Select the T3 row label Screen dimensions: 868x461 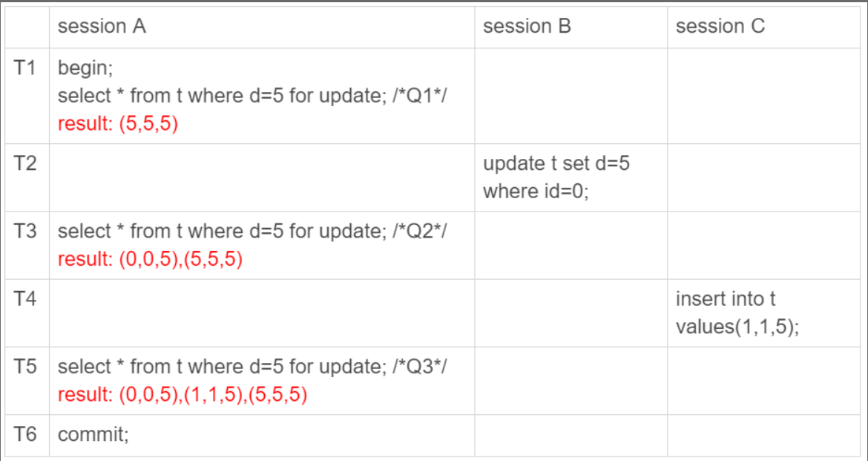tap(26, 232)
